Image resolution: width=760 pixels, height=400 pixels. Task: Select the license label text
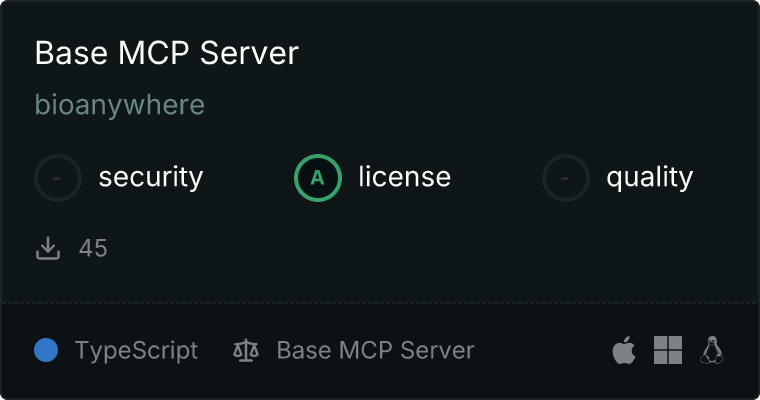click(404, 178)
